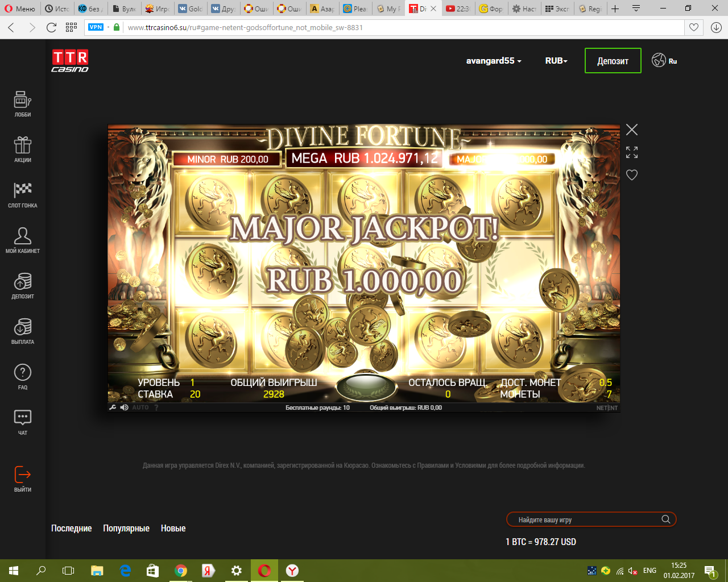Open Task View in taskbar

[x=68, y=571]
